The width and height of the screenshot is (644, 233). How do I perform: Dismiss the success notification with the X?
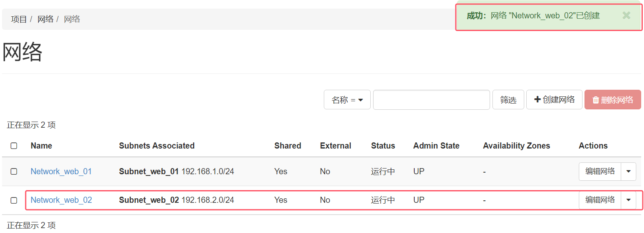[x=626, y=16]
